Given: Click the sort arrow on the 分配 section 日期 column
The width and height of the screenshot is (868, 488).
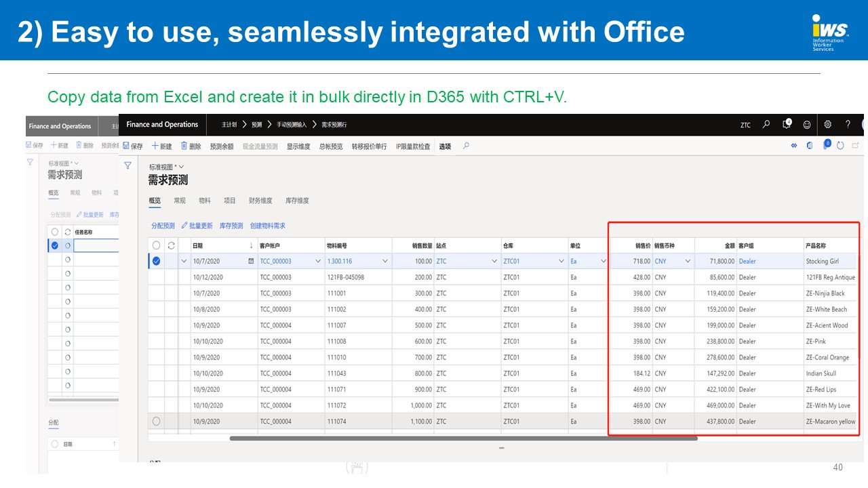Looking at the screenshot, I should [114, 444].
